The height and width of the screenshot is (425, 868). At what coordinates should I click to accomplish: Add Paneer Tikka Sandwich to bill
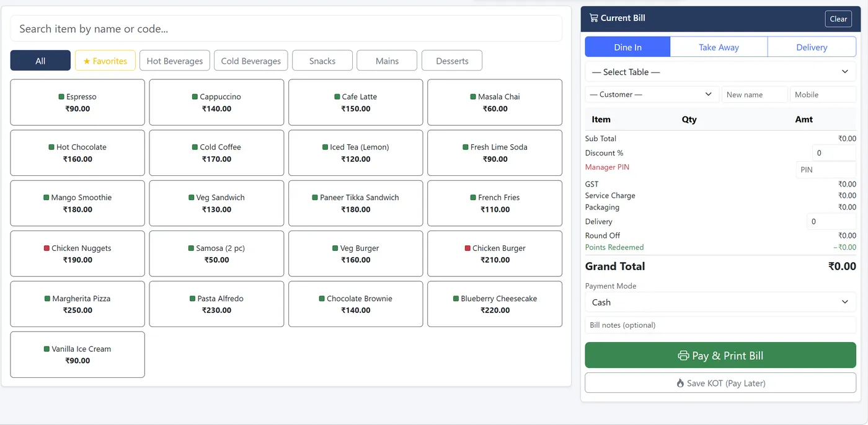click(x=356, y=203)
